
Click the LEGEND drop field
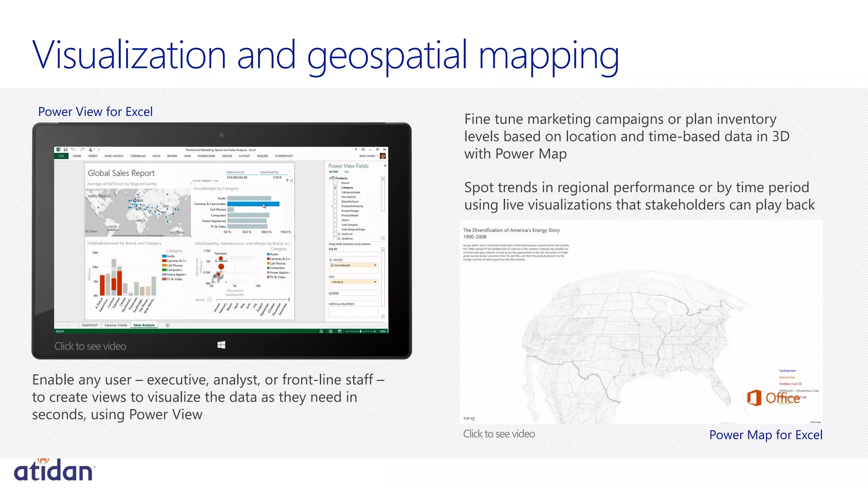coord(353,298)
